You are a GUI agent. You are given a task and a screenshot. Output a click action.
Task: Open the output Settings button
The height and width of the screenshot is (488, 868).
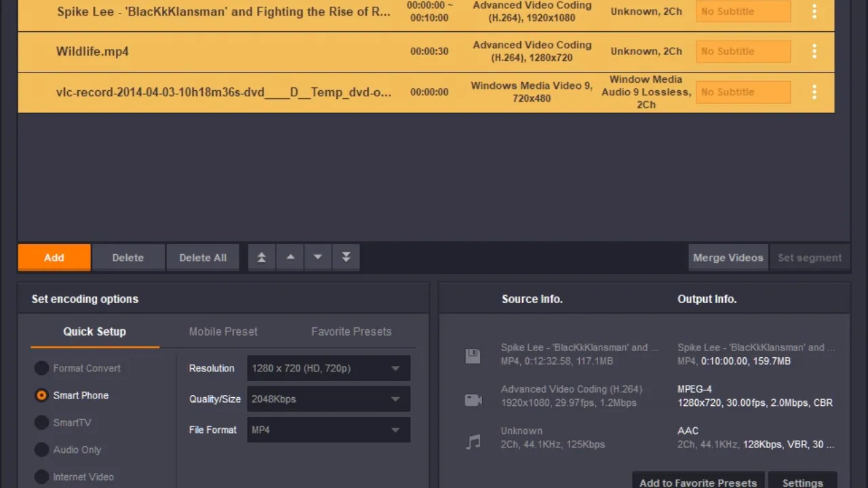click(x=803, y=481)
